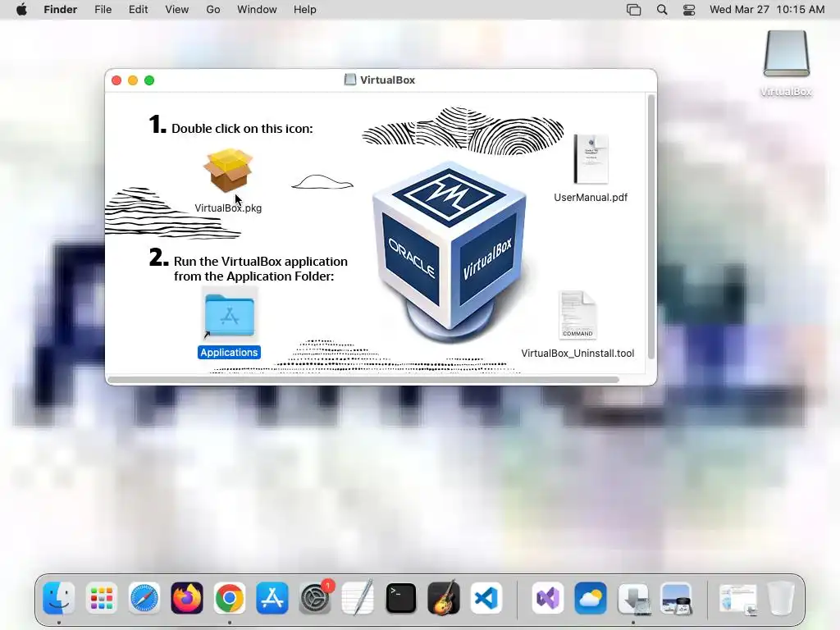
Task: Click the horizontal scrollbar of VirtualBox window
Action: 363,380
